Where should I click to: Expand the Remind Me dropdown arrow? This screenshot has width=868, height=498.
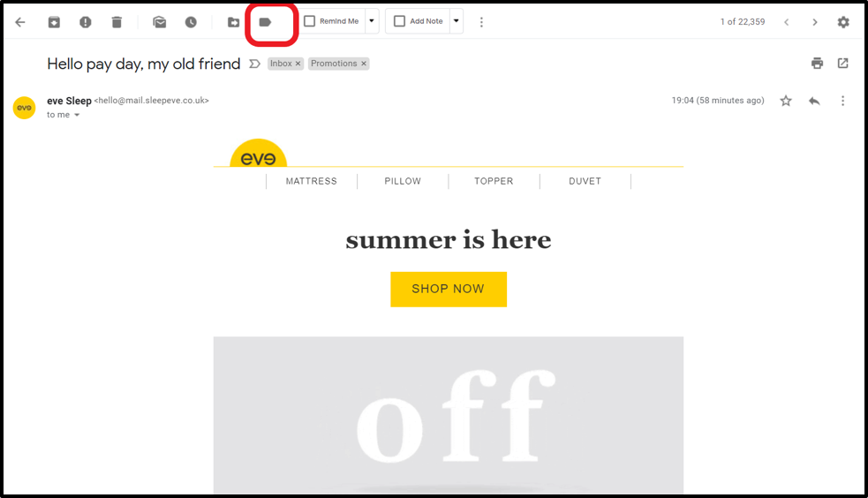pos(372,21)
